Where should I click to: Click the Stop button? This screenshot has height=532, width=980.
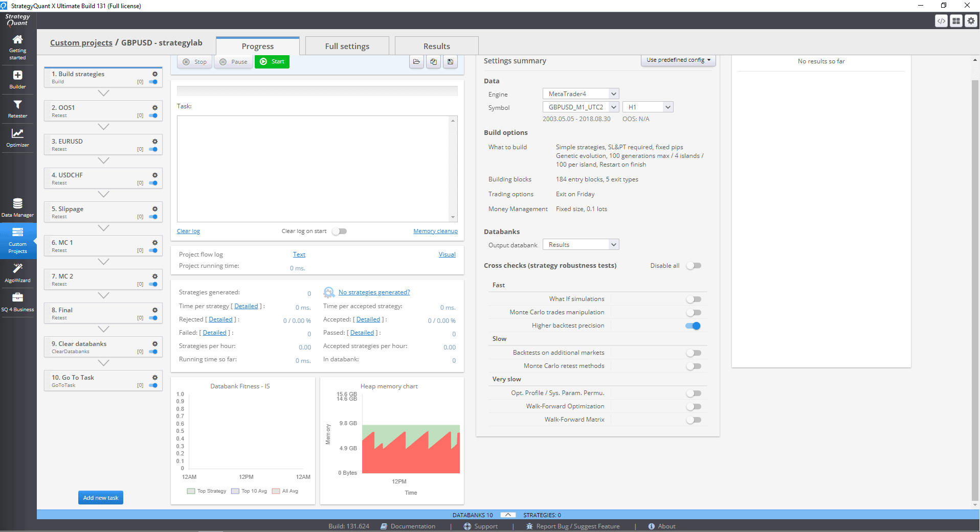[x=195, y=62]
